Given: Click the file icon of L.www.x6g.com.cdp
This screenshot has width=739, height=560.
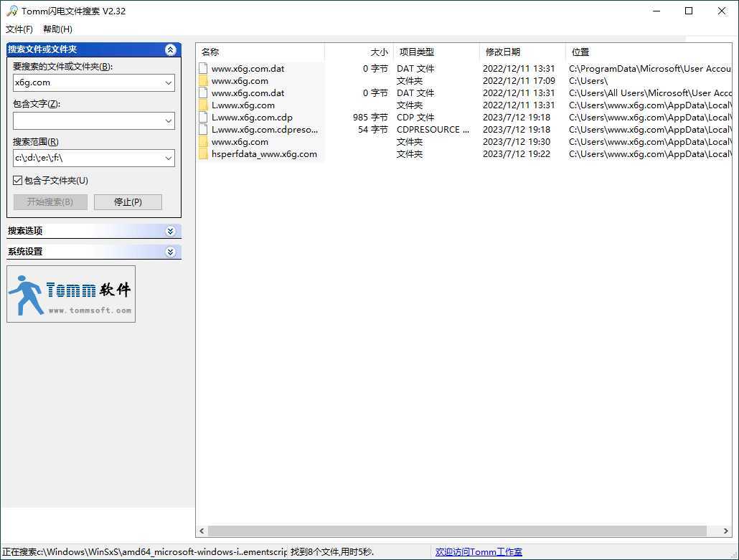Looking at the screenshot, I should point(203,117).
